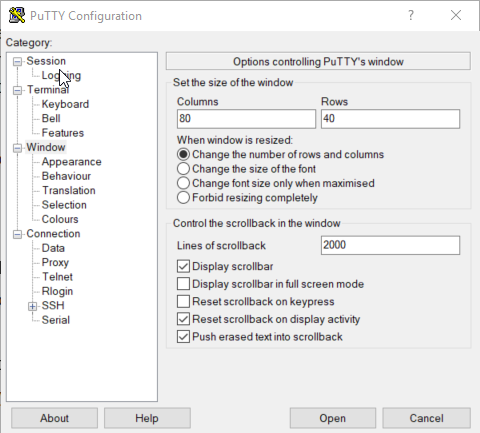Expand the SSH tree node
This screenshot has width=480, height=433.
[33, 306]
